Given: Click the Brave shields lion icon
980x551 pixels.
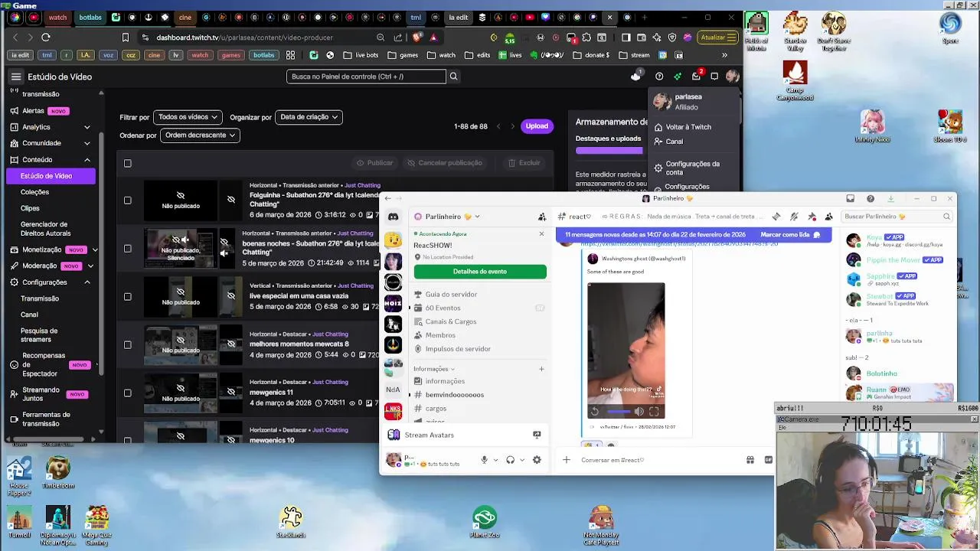Looking at the screenshot, I should [x=417, y=37].
